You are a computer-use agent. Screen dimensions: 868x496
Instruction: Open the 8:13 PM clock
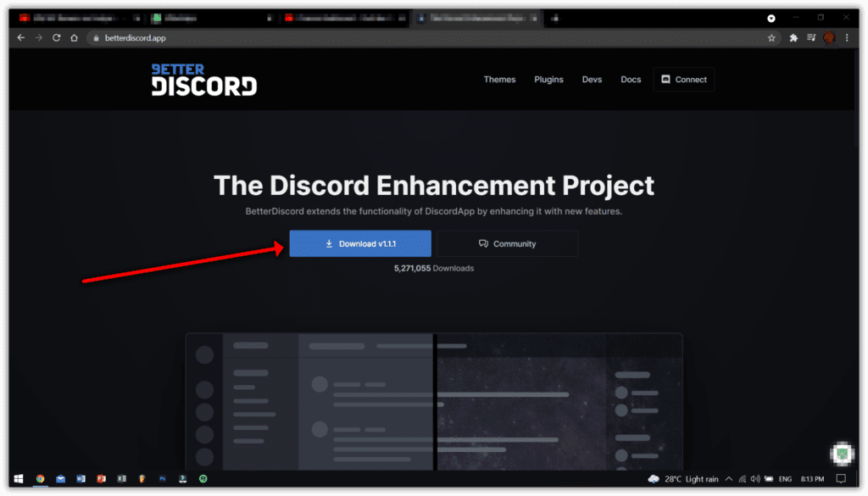point(812,479)
